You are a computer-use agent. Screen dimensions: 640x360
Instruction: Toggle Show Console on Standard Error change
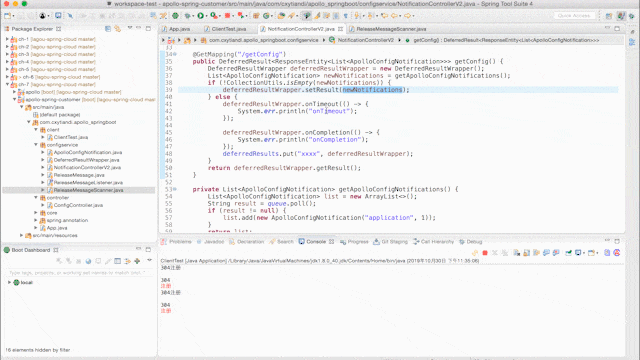click(x=556, y=253)
